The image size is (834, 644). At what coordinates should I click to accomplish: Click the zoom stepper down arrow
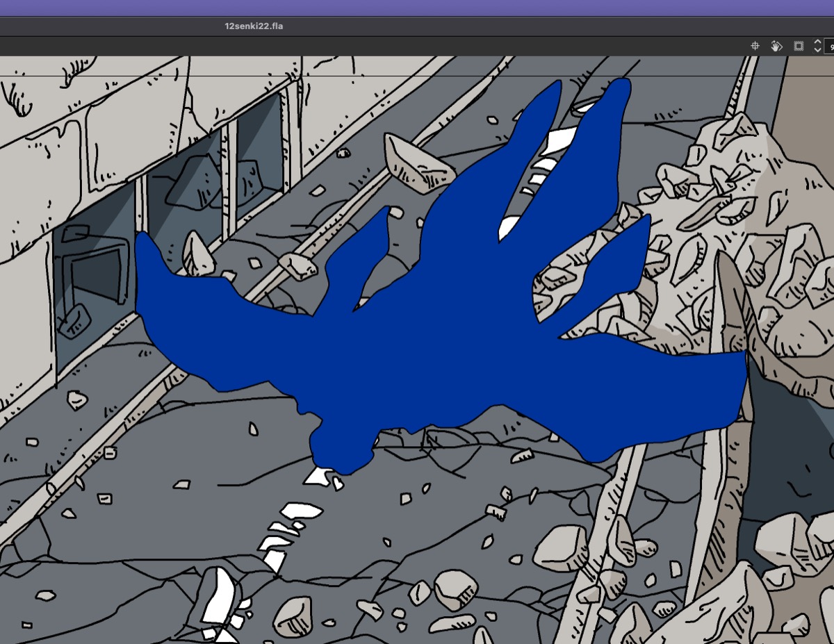click(x=817, y=50)
